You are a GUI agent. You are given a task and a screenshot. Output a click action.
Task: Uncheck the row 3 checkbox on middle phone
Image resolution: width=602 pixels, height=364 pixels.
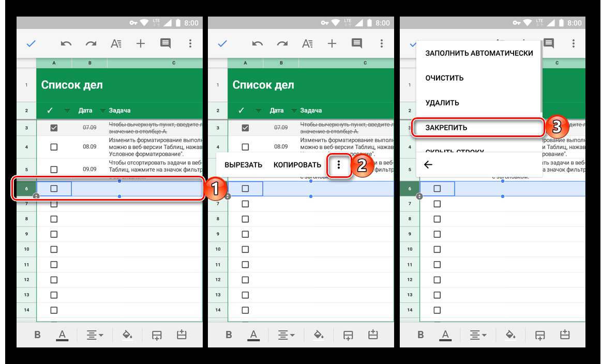coord(245,128)
